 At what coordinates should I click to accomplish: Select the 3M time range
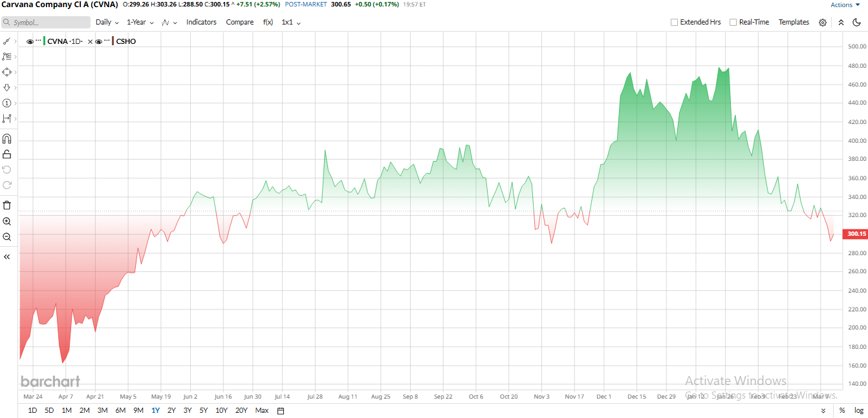tap(102, 410)
